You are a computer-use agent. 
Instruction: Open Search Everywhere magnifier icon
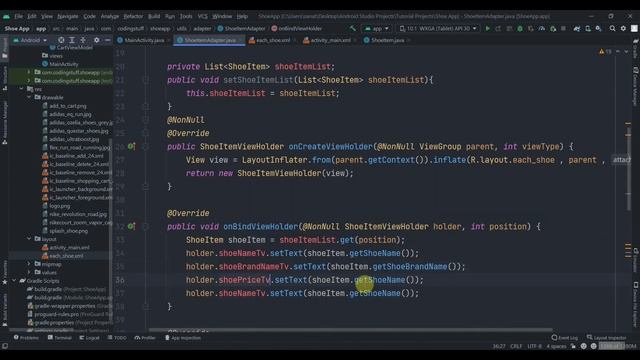[612, 29]
